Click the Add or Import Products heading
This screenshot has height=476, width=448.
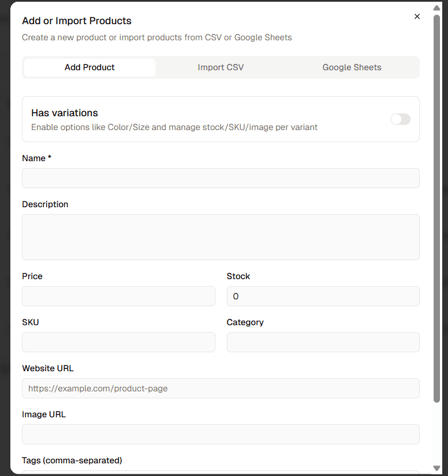coord(77,21)
